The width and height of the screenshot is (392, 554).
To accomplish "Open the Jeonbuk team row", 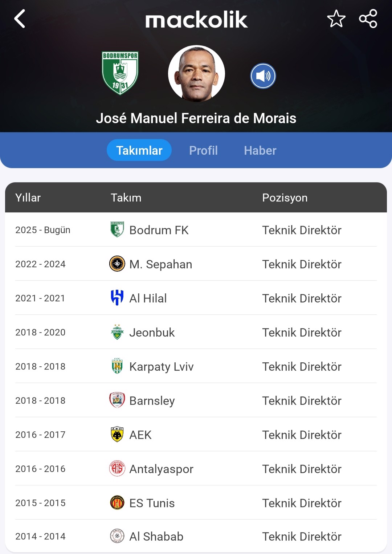I will click(x=196, y=332).
